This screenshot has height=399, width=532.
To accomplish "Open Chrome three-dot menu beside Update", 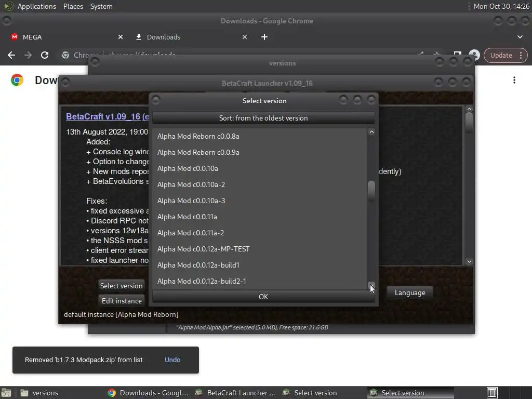I will [521, 55].
